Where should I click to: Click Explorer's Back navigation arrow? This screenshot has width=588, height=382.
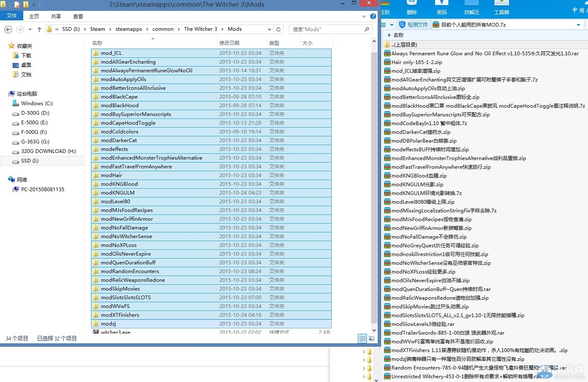(8, 30)
